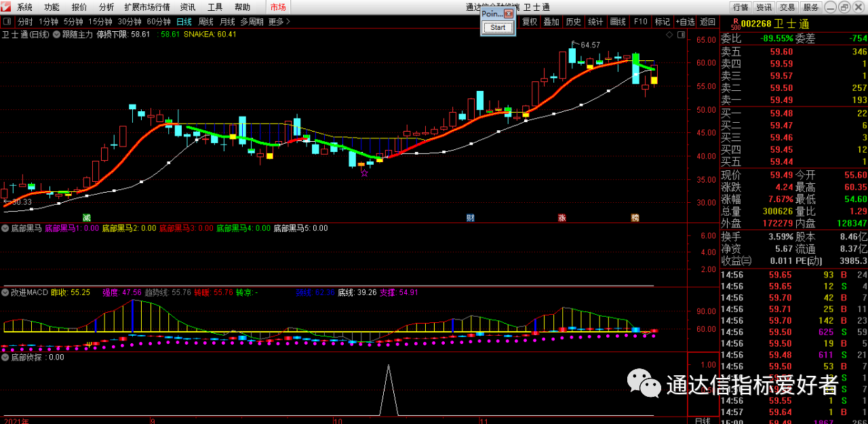
Task: Toggle the left sidebar panel icon
Action: click(7, 22)
